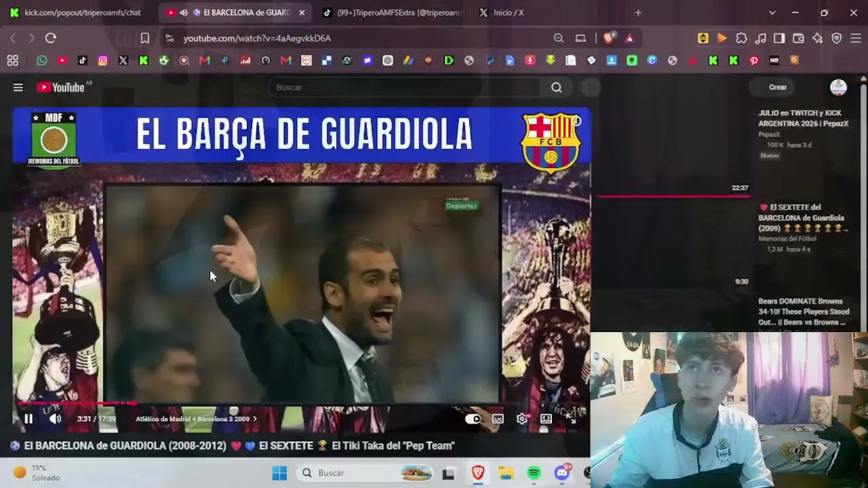This screenshot has height=488, width=868.
Task: Switch the player to theater mode
Action: pyautogui.click(x=546, y=419)
